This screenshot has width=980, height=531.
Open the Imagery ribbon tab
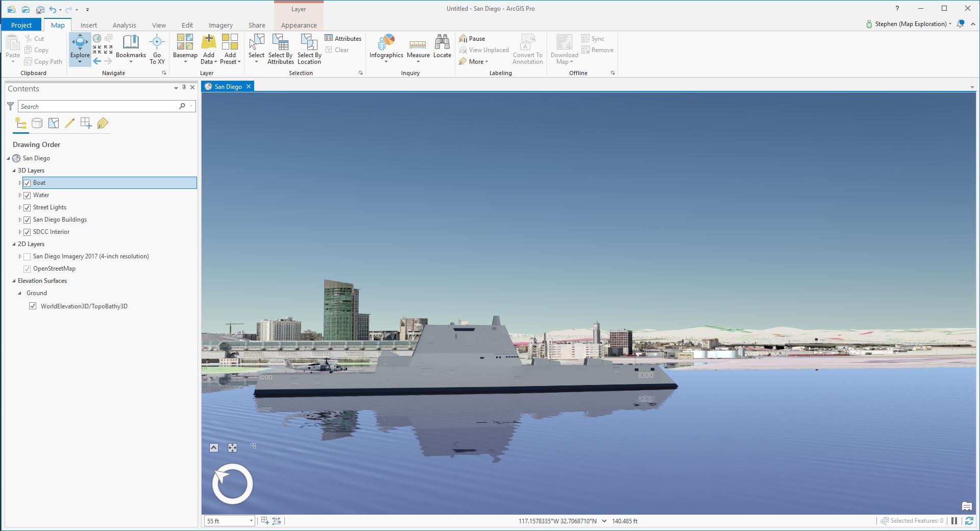pyautogui.click(x=220, y=25)
